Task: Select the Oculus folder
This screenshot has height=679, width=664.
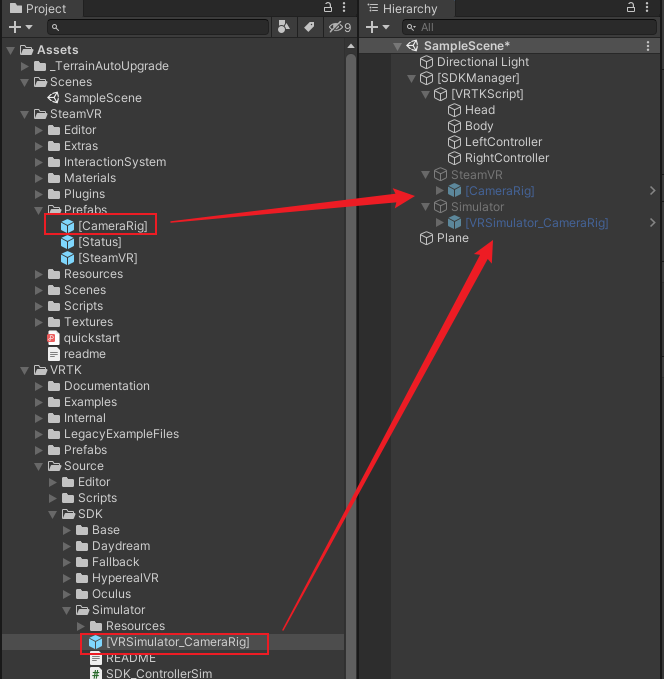Action: [x=104, y=594]
